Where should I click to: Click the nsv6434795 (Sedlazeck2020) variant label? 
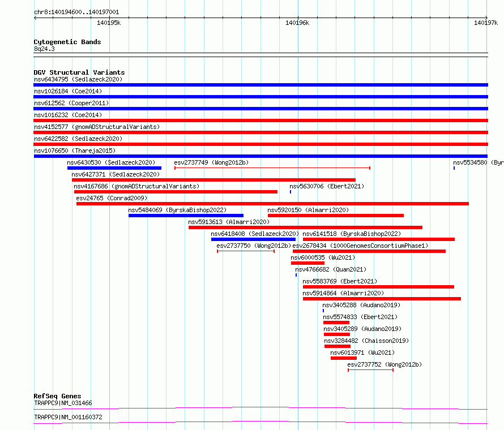[x=78, y=79]
